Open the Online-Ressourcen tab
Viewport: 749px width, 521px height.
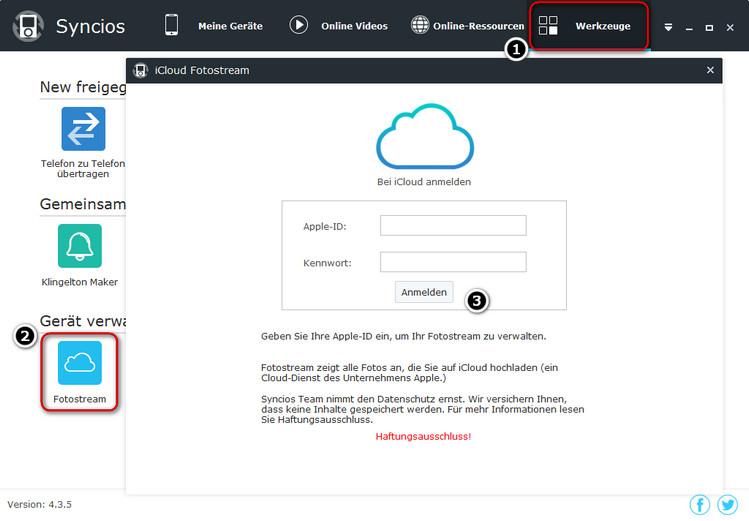tap(478, 26)
